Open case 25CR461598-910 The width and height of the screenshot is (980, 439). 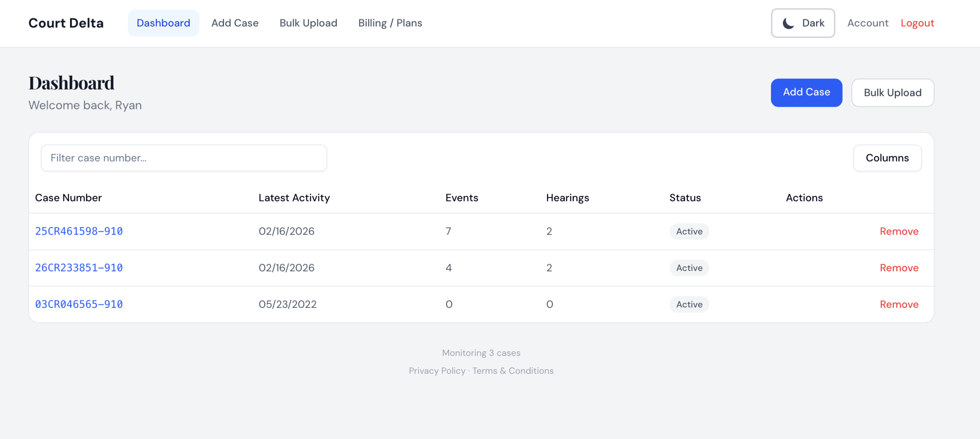(79, 231)
